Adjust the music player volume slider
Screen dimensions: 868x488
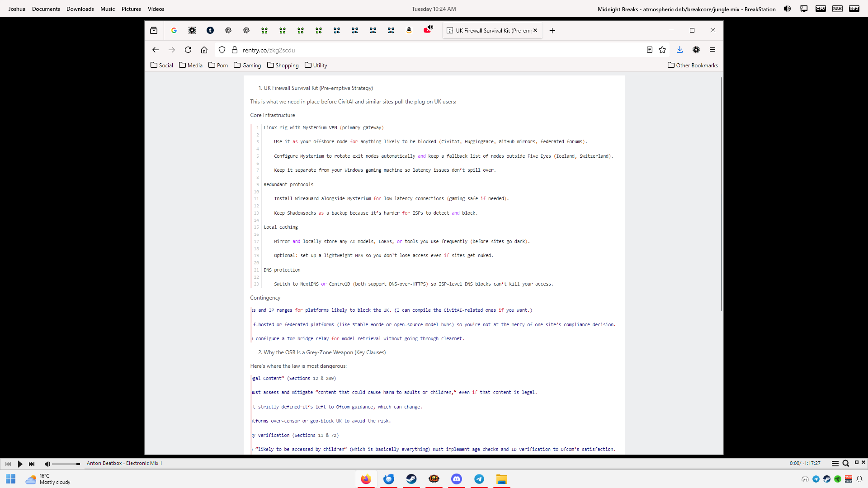(66, 464)
